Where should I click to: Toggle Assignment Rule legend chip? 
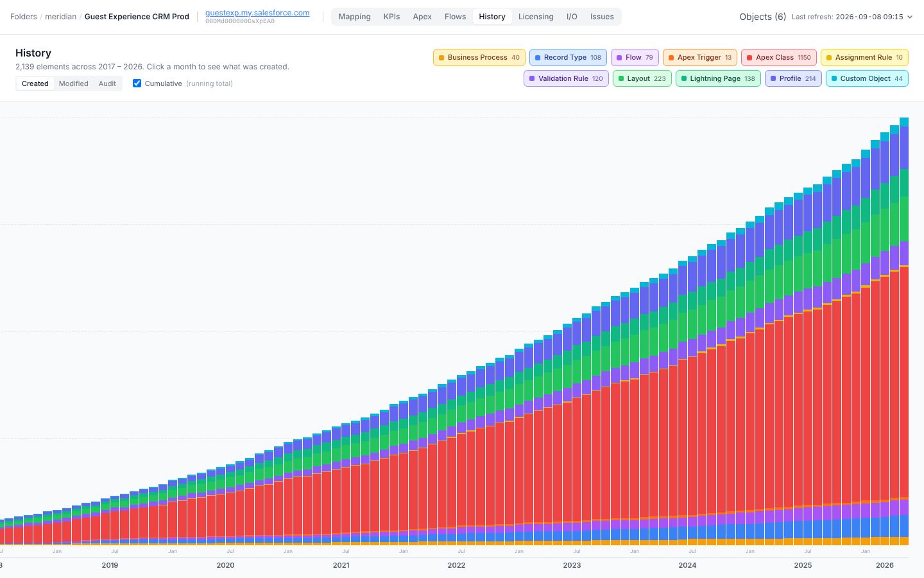pyautogui.click(x=864, y=57)
